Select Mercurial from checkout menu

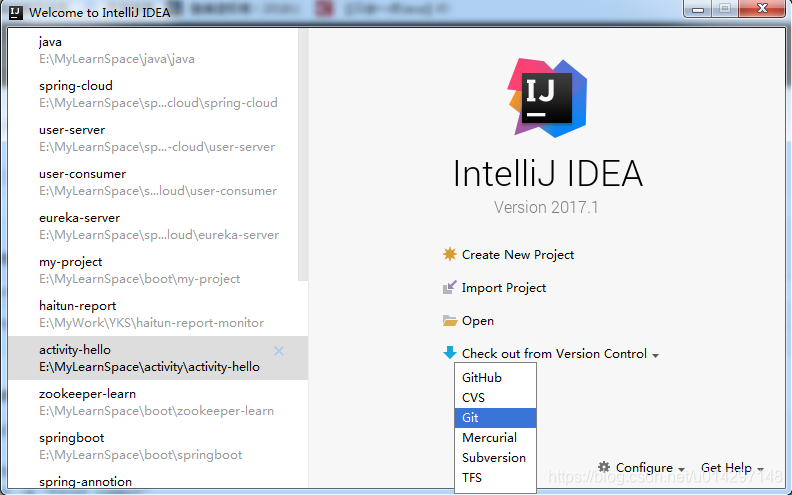click(495, 438)
